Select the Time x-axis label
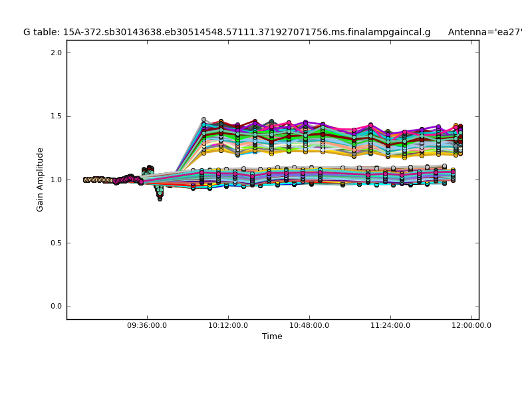The width and height of the screenshot is (532, 399). click(x=272, y=336)
